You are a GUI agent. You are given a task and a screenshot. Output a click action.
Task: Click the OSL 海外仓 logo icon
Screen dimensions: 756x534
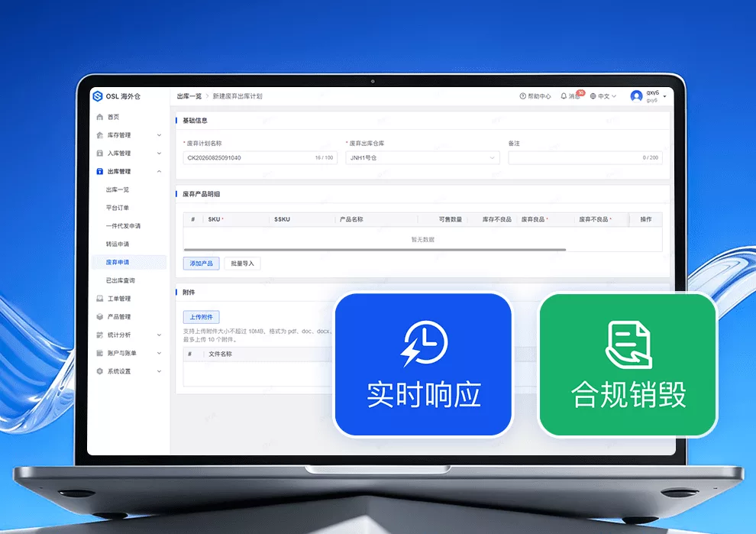coord(98,96)
